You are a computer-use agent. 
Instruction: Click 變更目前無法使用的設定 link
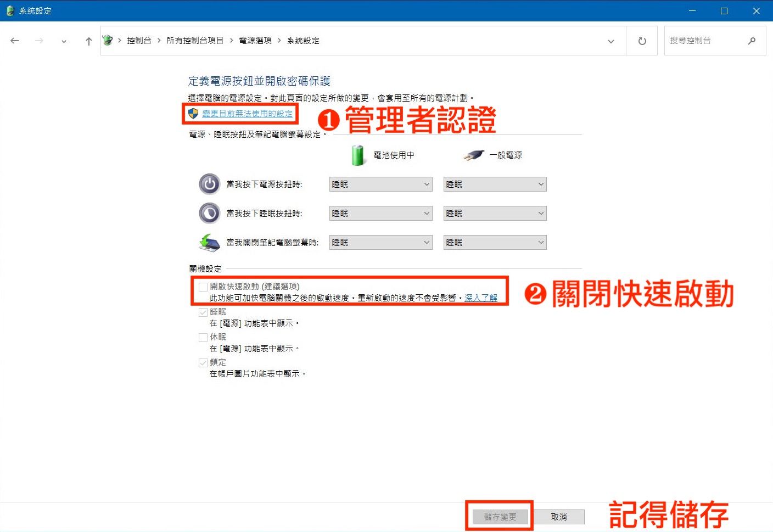(x=247, y=114)
